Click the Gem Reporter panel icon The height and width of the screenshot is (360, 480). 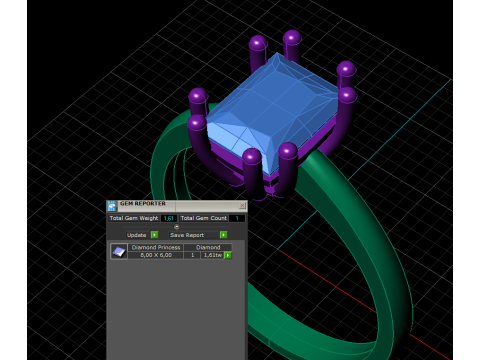point(112,206)
